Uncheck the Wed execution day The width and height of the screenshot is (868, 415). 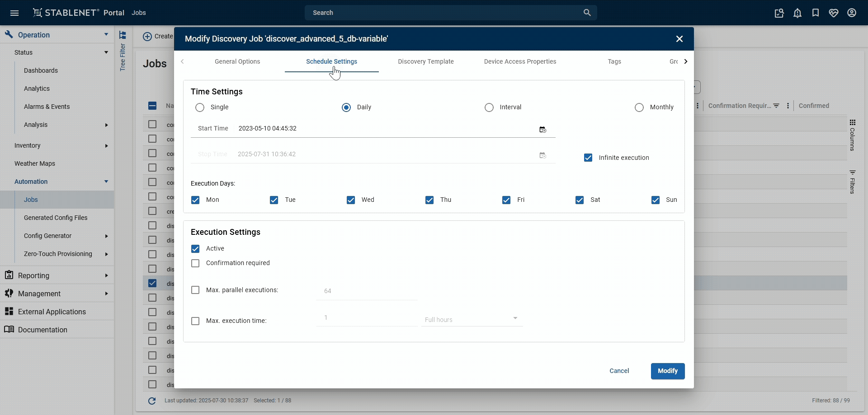351,200
